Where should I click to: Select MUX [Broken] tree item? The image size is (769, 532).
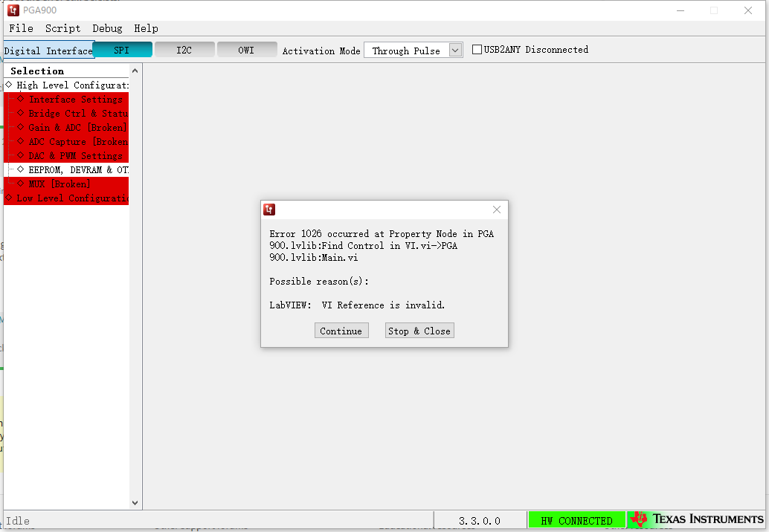66,184
